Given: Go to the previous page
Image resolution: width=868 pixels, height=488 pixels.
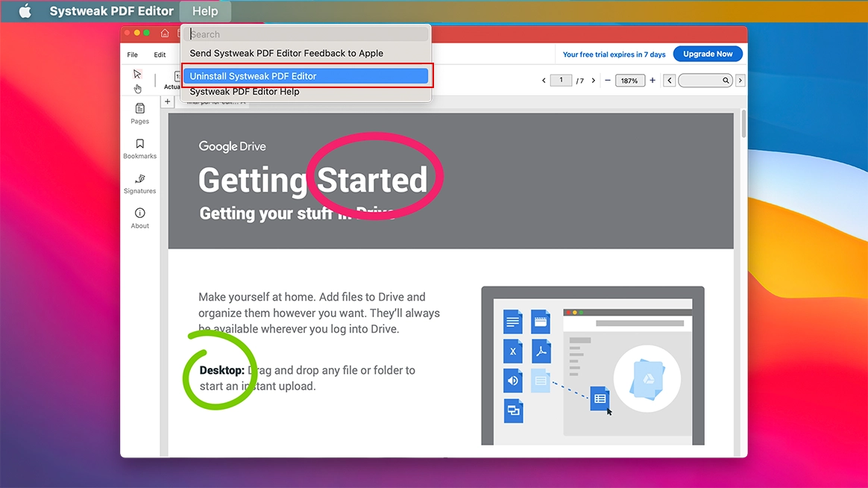Looking at the screenshot, I should pos(544,81).
